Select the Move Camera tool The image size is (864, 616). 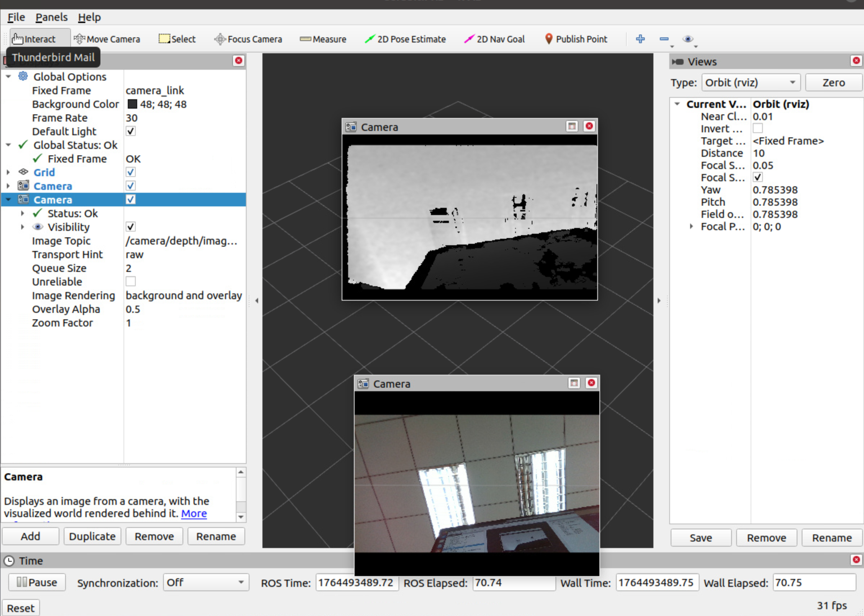[x=107, y=39]
